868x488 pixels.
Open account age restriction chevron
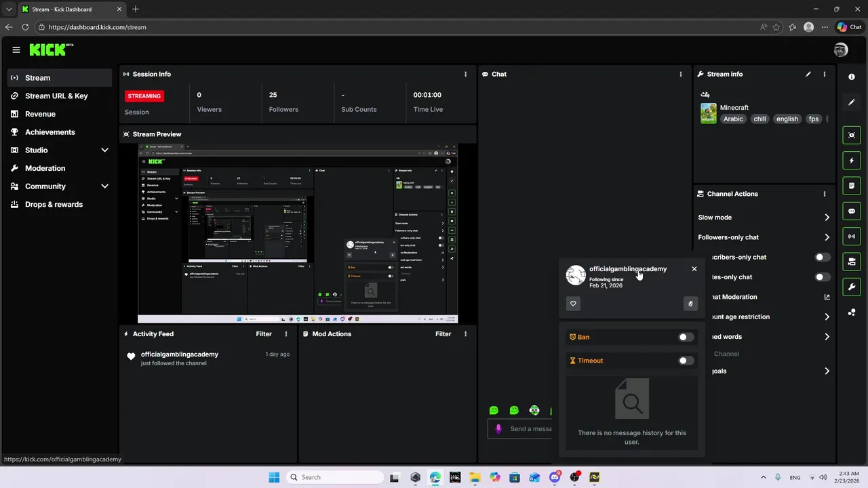tap(827, 317)
